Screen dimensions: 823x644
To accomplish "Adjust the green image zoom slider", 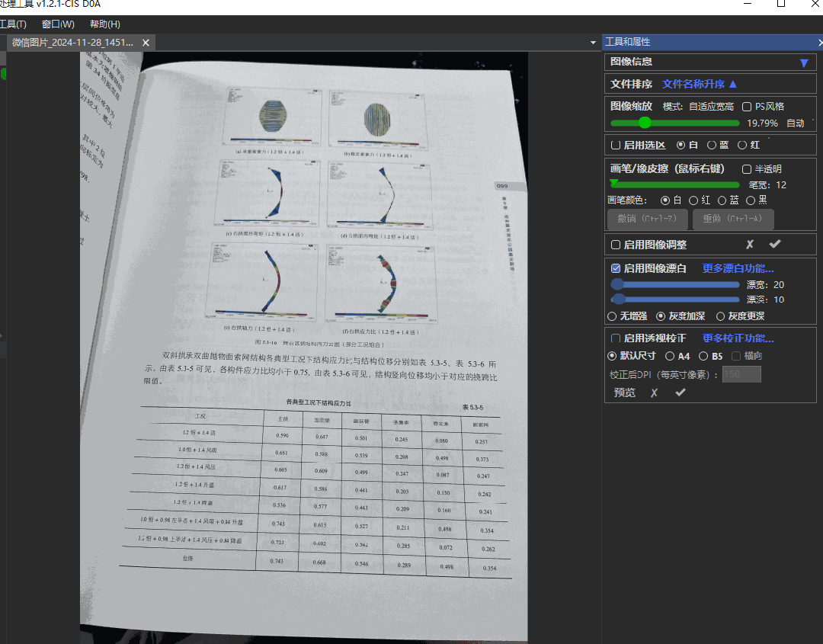I will click(x=675, y=123).
